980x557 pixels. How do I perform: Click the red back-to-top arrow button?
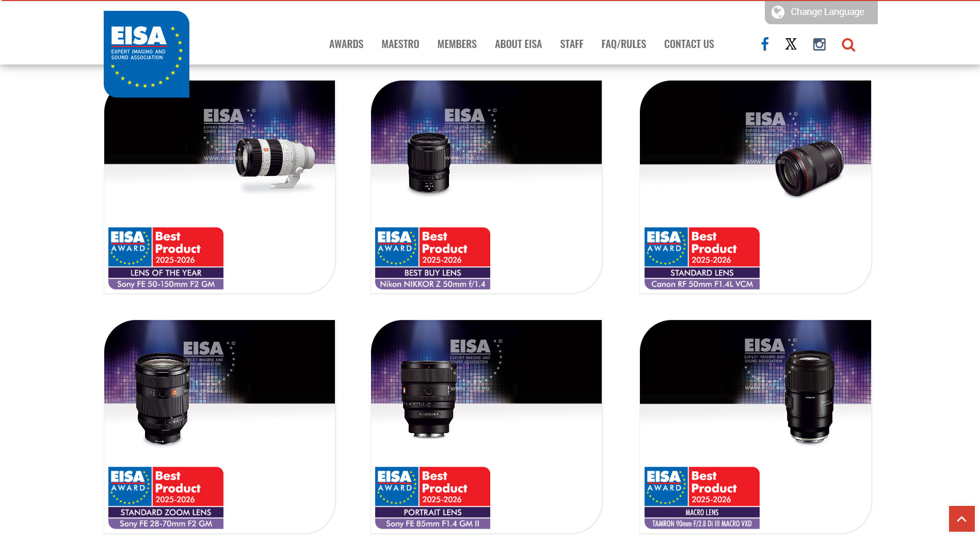[961, 519]
